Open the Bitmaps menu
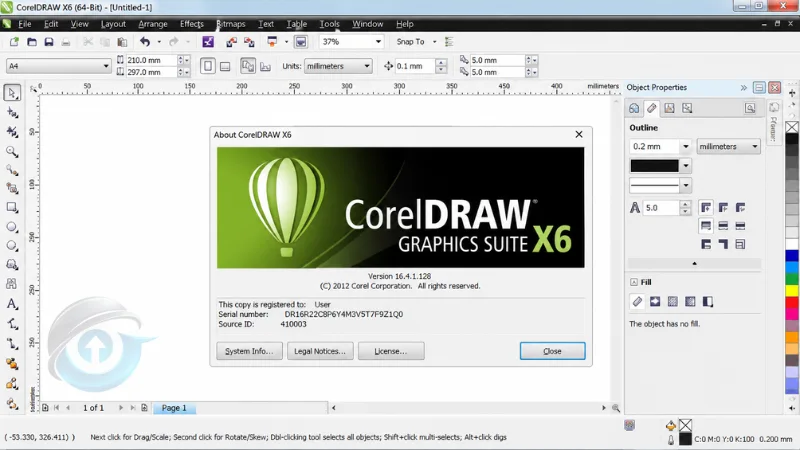 pyautogui.click(x=231, y=24)
